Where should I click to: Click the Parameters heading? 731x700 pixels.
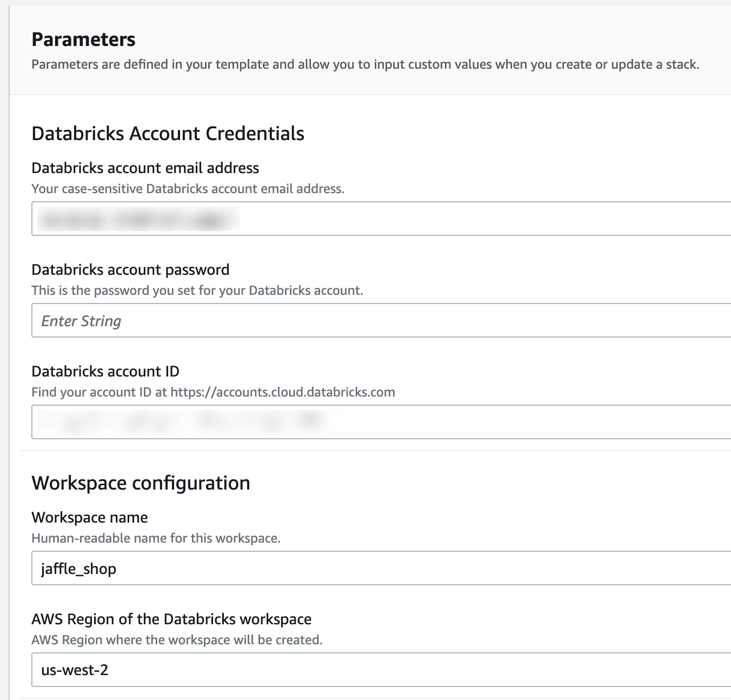click(x=83, y=38)
